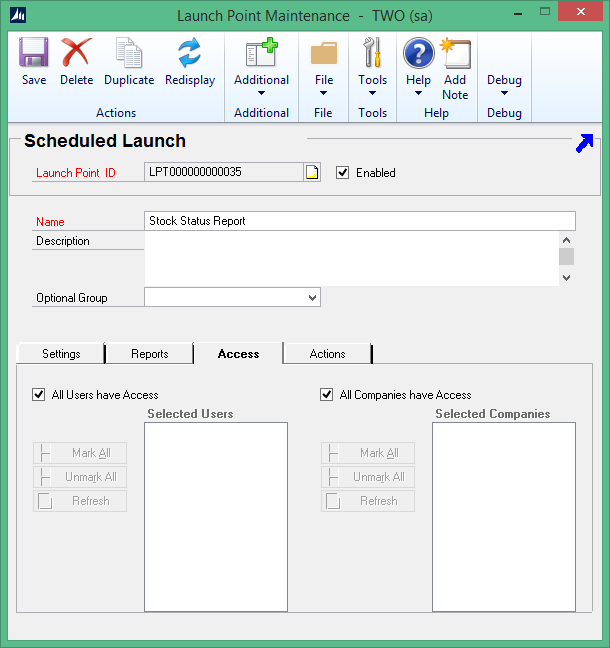The height and width of the screenshot is (648, 610).
Task: Close the window with red X
Action: (581, 12)
